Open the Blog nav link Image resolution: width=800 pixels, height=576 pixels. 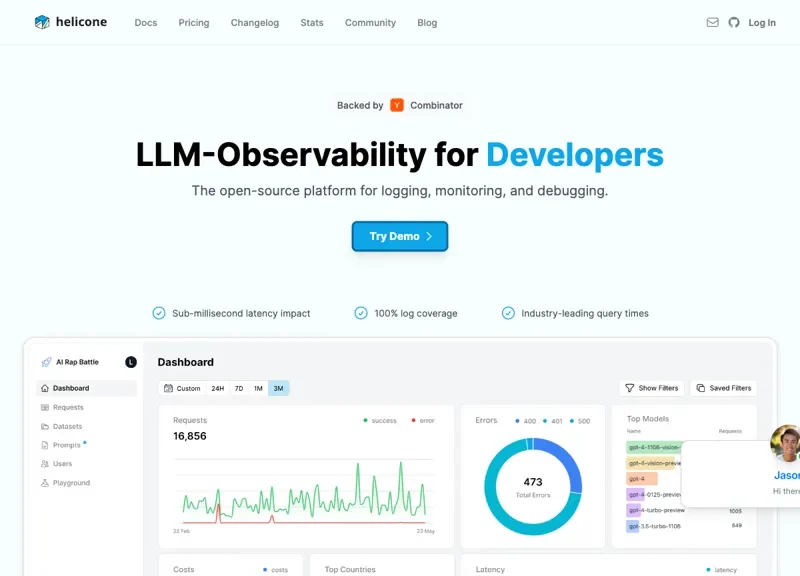(427, 22)
